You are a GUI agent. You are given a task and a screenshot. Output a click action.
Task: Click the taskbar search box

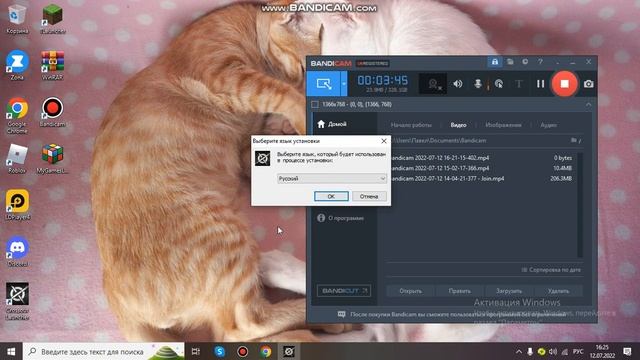tap(104, 351)
